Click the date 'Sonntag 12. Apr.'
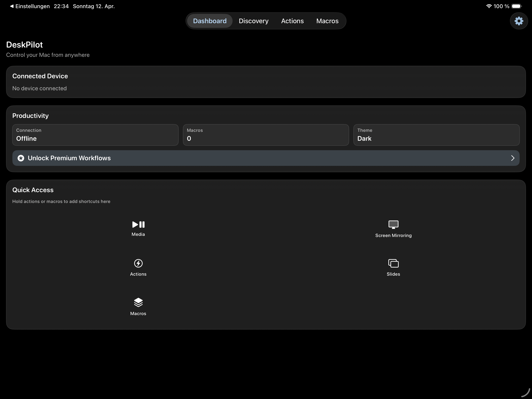 pos(94,6)
